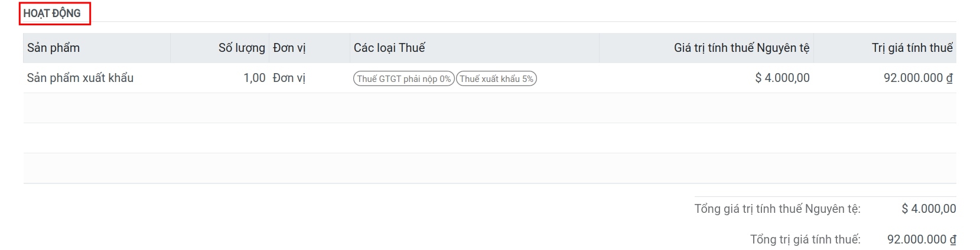Viewport: 980px width, 250px height.
Task: Click the 92.000.000 ₫ value in product row
Action: [917, 78]
